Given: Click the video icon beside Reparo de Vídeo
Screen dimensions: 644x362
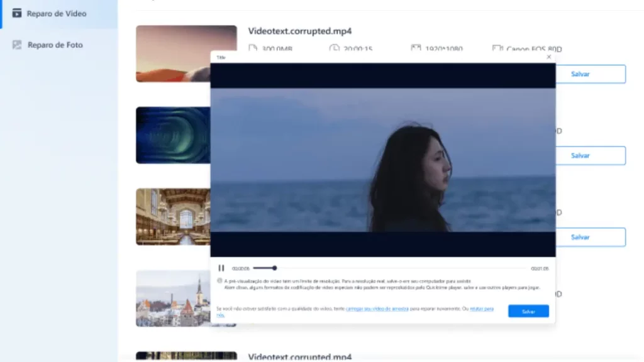Looking at the screenshot, I should tap(17, 13).
